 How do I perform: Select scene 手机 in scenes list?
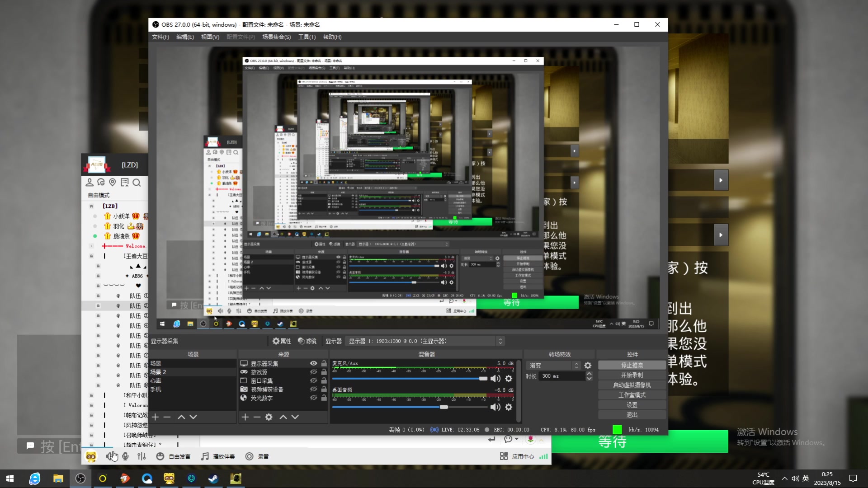pyautogui.click(x=193, y=389)
